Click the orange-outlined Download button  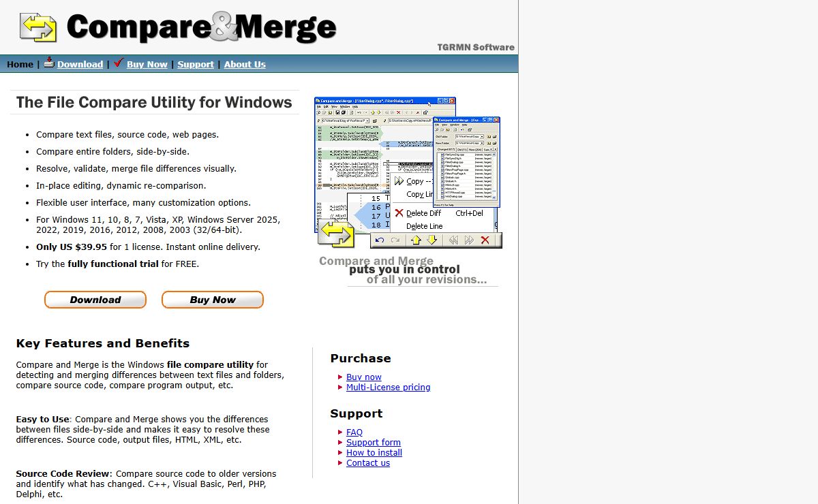(95, 300)
